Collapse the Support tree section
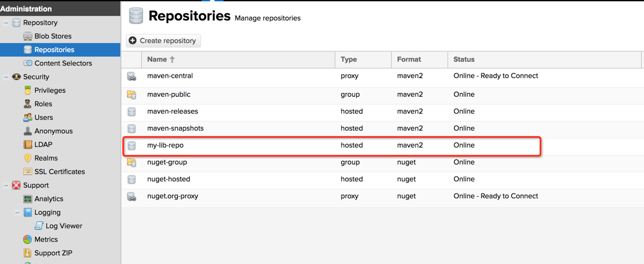Image resolution: width=644 pixels, height=264 pixels. (x=6, y=185)
